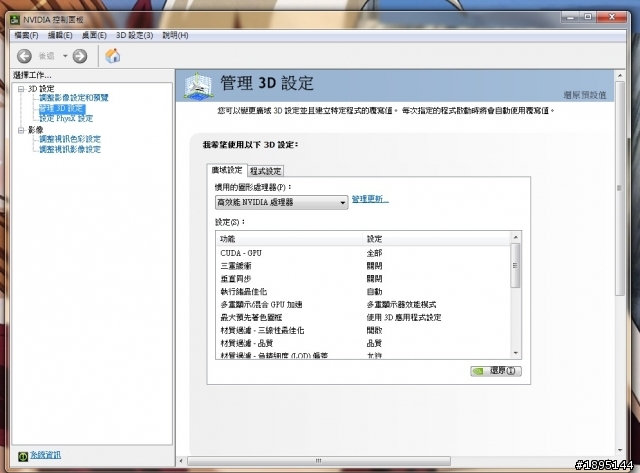Click the horizontal scrollbar thumb at bottom

(x=319, y=461)
